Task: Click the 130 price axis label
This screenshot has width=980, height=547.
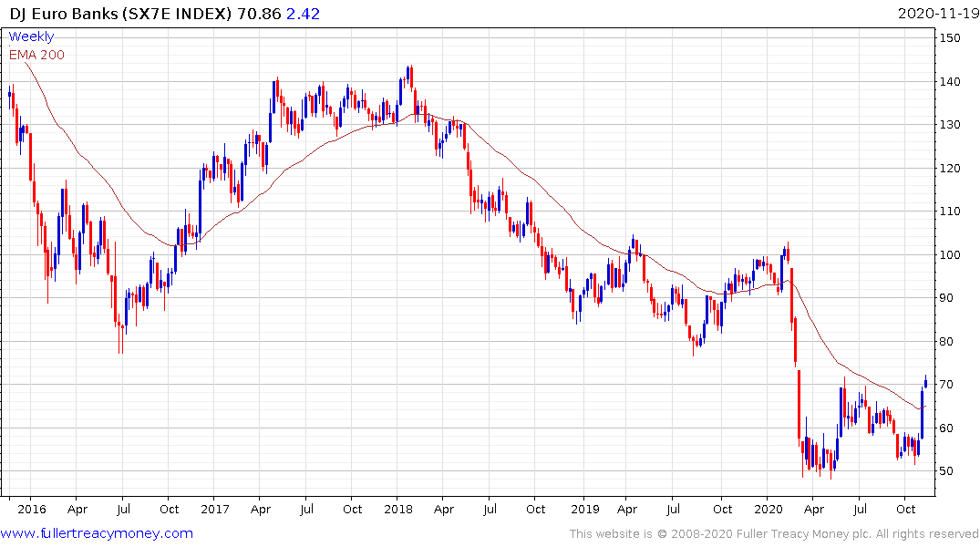Action: (x=950, y=124)
